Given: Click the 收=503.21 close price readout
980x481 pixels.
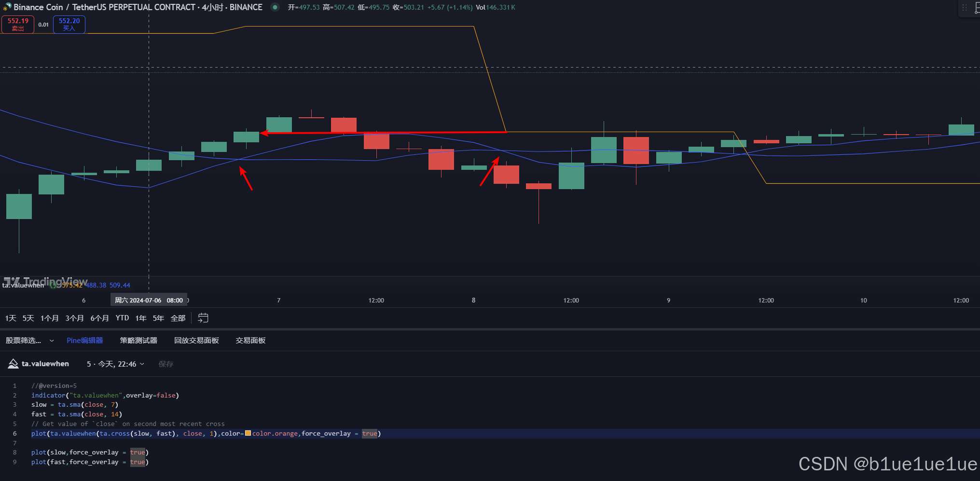Looking at the screenshot, I should 408,7.
